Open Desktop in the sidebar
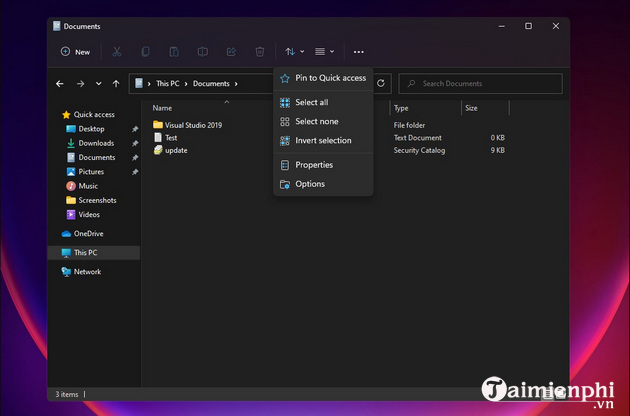 pos(85,129)
